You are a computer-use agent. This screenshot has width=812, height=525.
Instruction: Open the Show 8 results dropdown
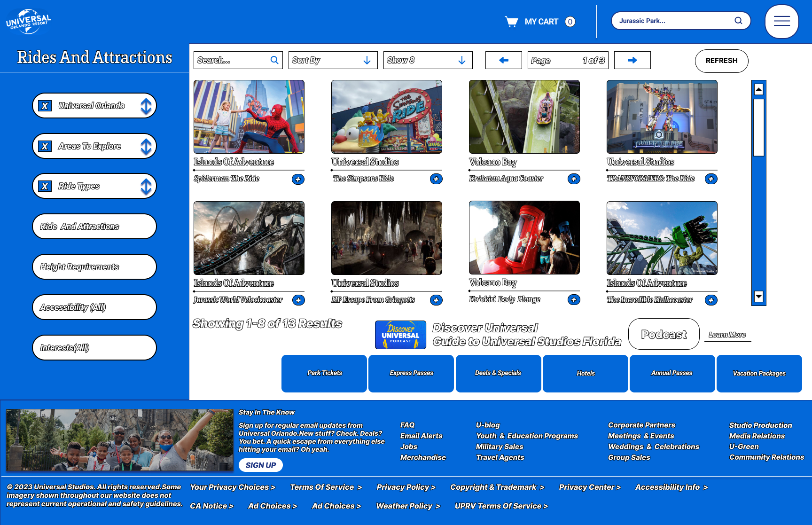coord(428,60)
